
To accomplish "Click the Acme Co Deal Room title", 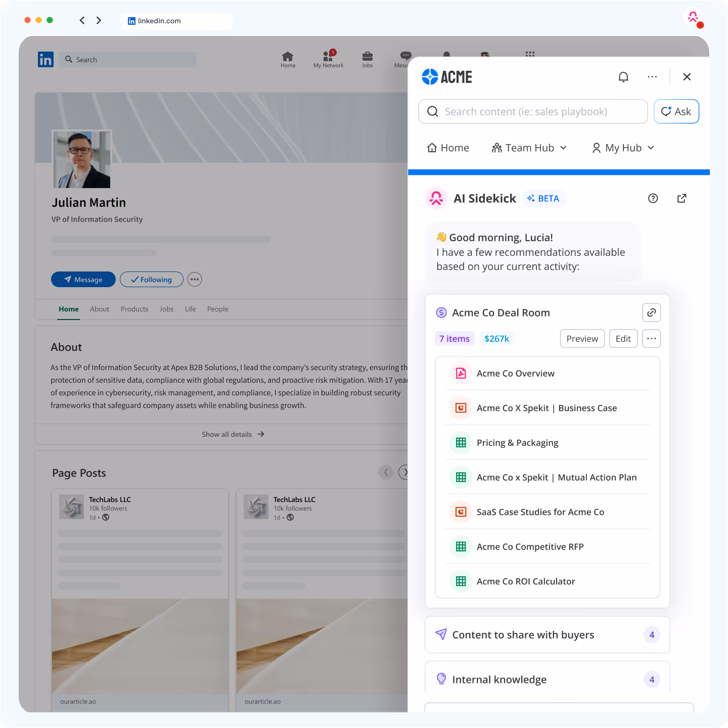I will (x=501, y=312).
